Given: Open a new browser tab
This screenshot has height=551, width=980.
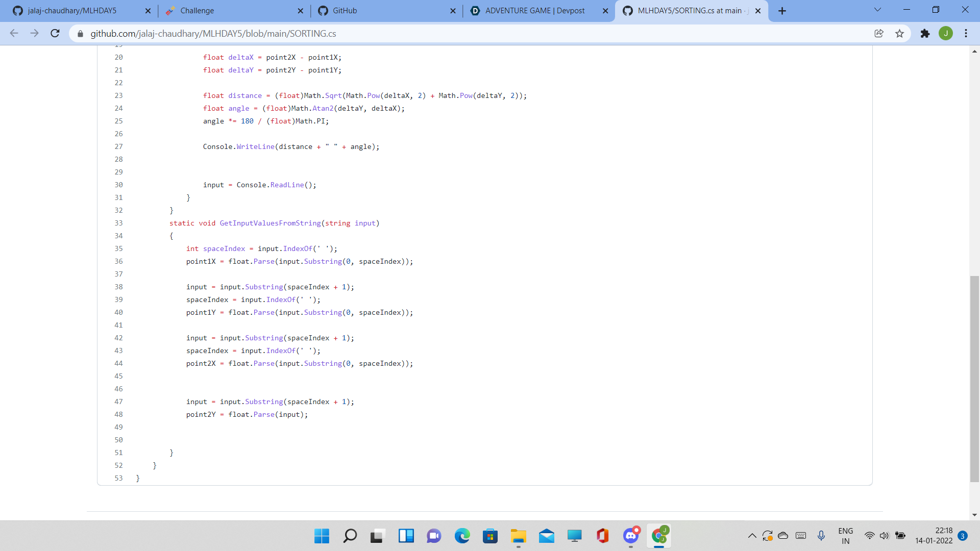Looking at the screenshot, I should click(782, 11).
